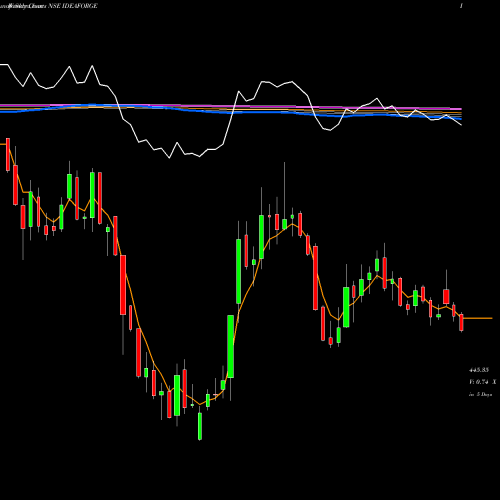This screenshot has width=500, height=500.
Task: Click the NSE IDEAFORGE chart title
Action: tap(73, 6)
